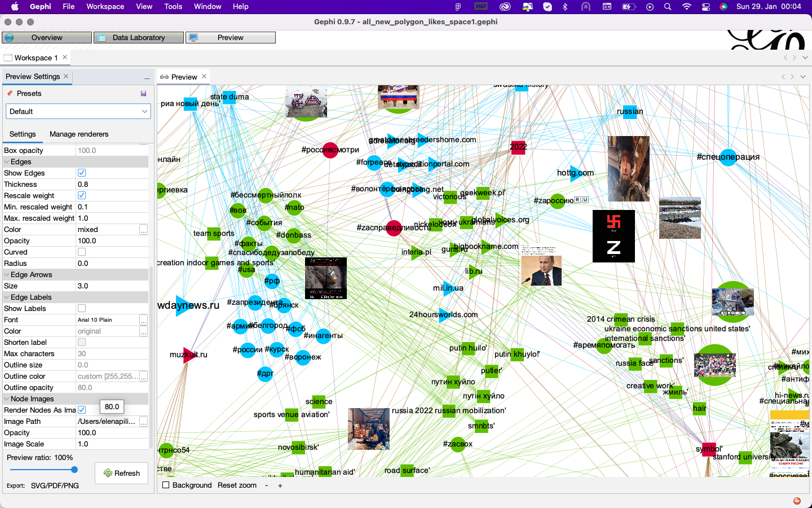Click the red eraser icon beside Presets
Viewport: 812px width, 508px height.
[x=10, y=93]
